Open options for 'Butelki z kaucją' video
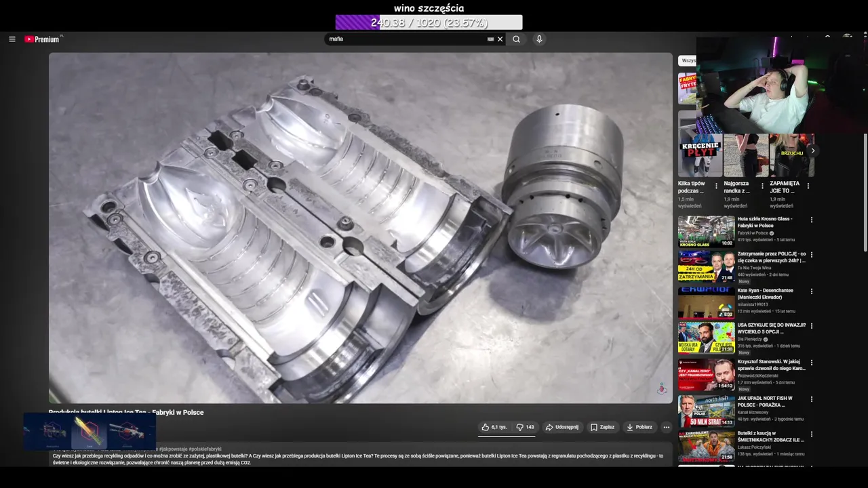Viewport: 868px width, 488px height. pos(811,434)
